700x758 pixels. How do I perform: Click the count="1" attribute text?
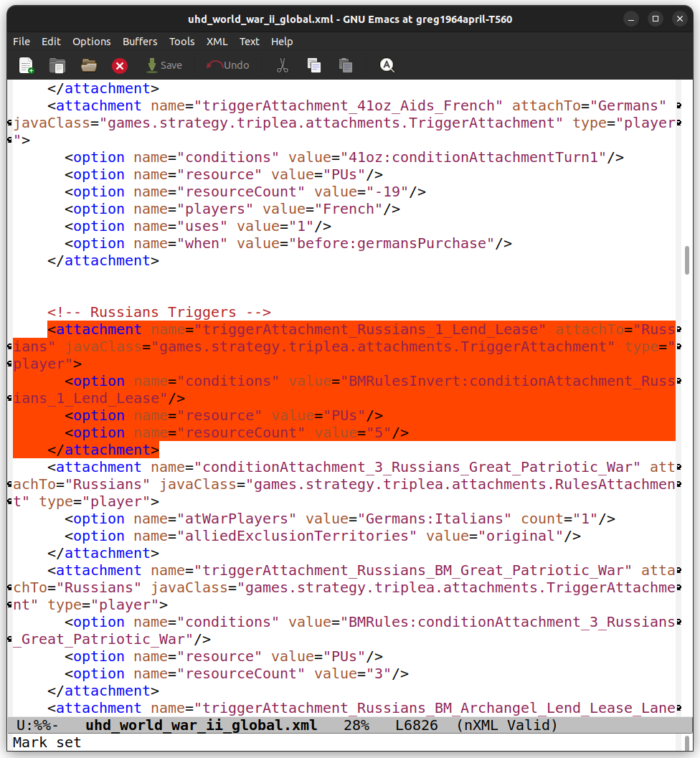(x=559, y=519)
